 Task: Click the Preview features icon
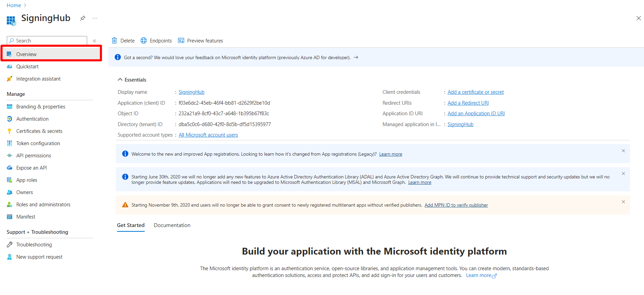pyautogui.click(x=181, y=40)
